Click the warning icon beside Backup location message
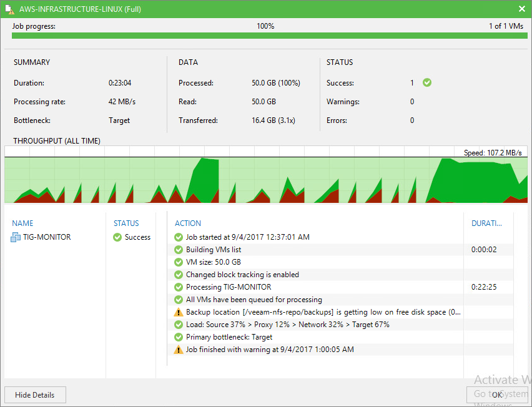Image resolution: width=532 pixels, height=407 pixels. 179,312
